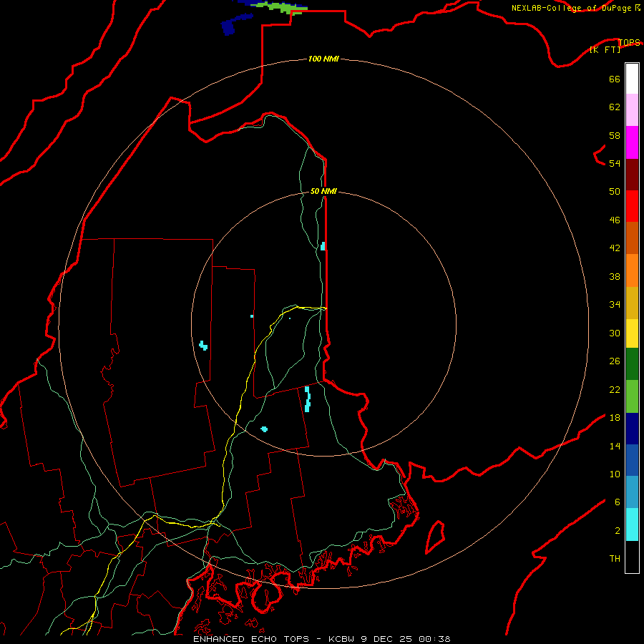The image size is (644, 644).
Task: Click the cyan 2-6 kft legend swatch
Action: coord(632,525)
